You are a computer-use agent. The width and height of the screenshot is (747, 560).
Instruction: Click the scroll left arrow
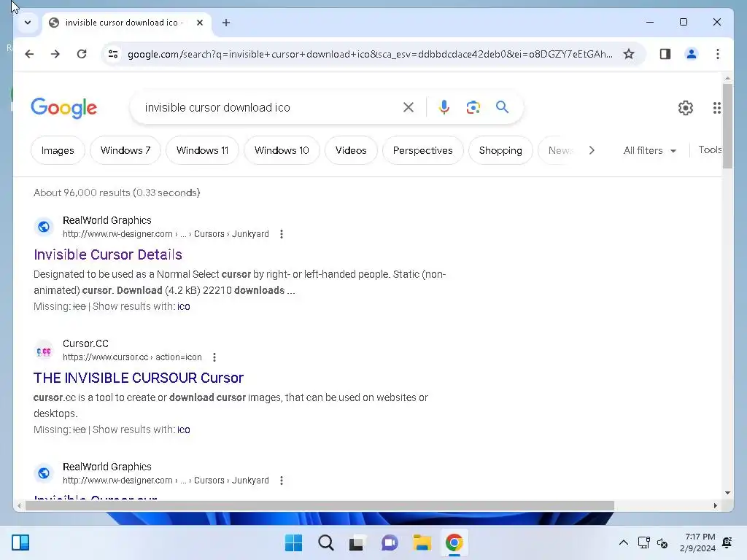(x=19, y=506)
